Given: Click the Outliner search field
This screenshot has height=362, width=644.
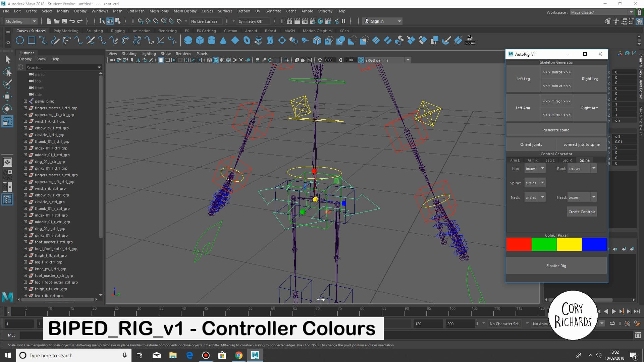Looking at the screenshot, I should 64,67.
